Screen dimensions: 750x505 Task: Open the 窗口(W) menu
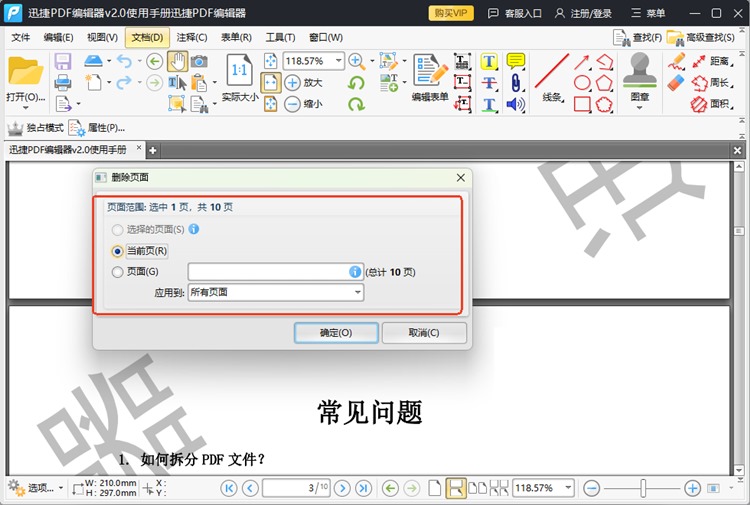coord(326,37)
